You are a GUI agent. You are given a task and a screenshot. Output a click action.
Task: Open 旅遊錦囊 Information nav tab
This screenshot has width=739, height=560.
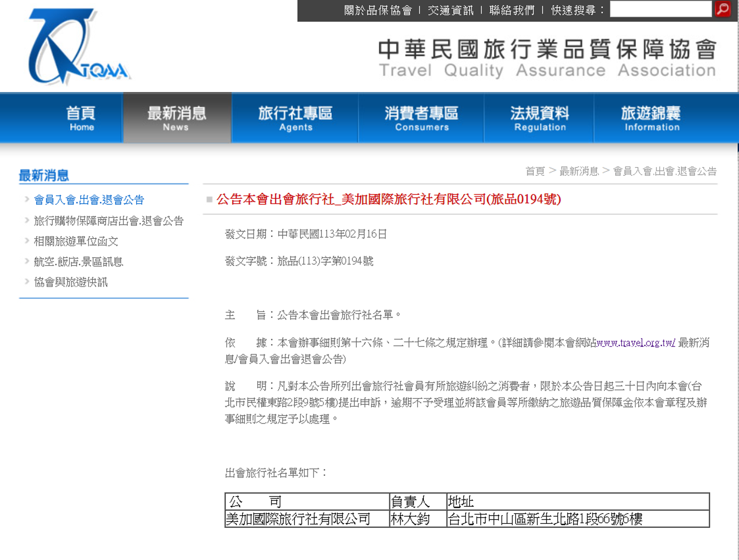(651, 118)
